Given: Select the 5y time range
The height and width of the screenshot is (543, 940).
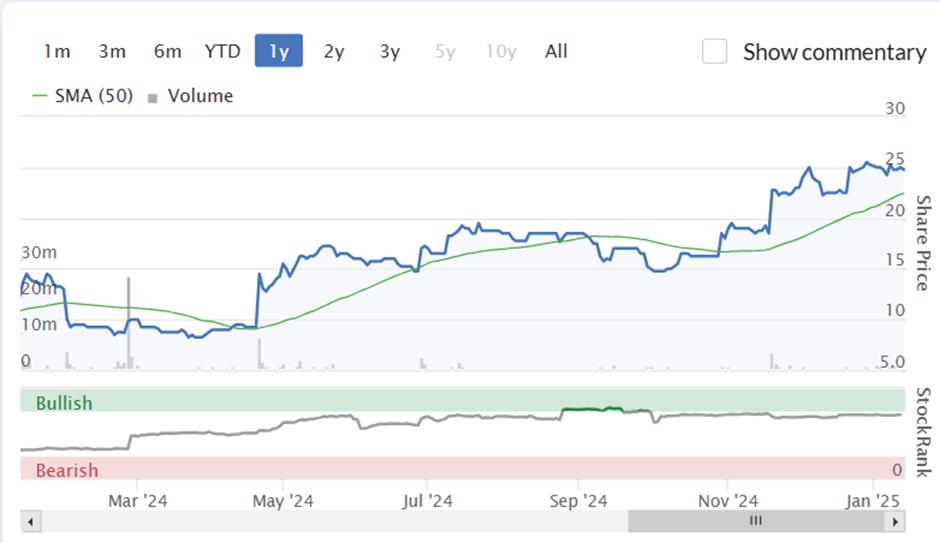Looking at the screenshot, I should tap(445, 52).
